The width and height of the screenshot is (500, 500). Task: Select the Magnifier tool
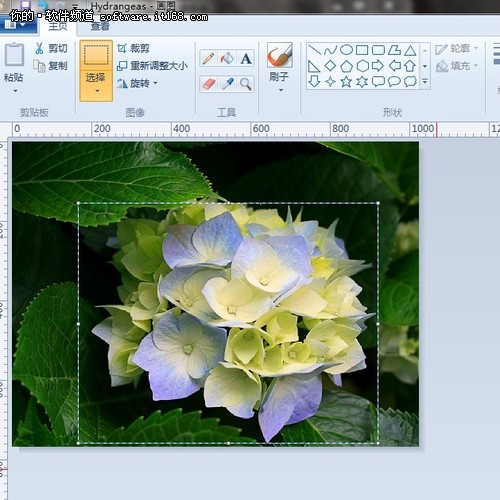point(246,84)
